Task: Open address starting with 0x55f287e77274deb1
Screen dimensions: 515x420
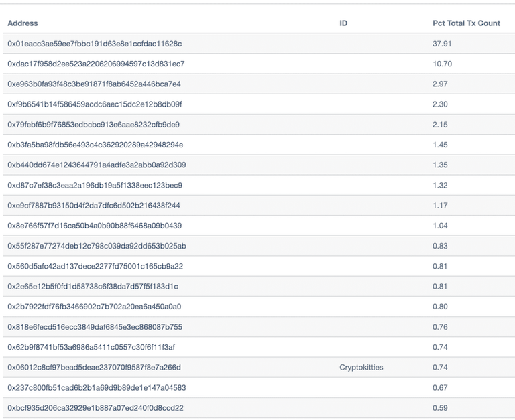Action: (x=97, y=246)
